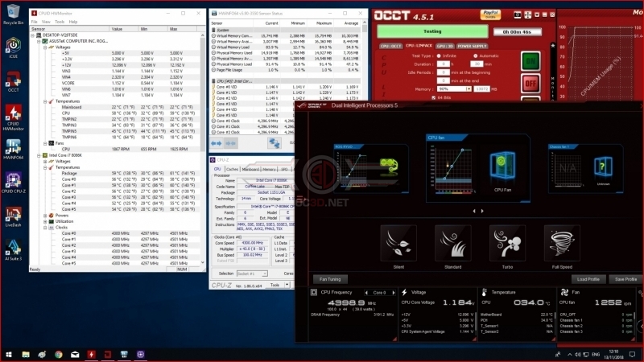Image resolution: width=644 pixels, height=362 pixels.
Task: Click the next fan page arrow below cards
Action: 482,211
